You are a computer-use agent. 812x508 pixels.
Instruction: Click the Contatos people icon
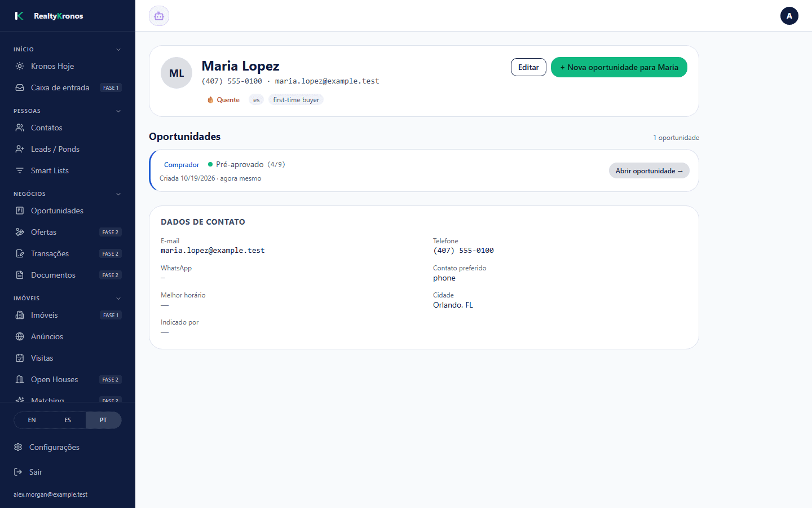20,128
